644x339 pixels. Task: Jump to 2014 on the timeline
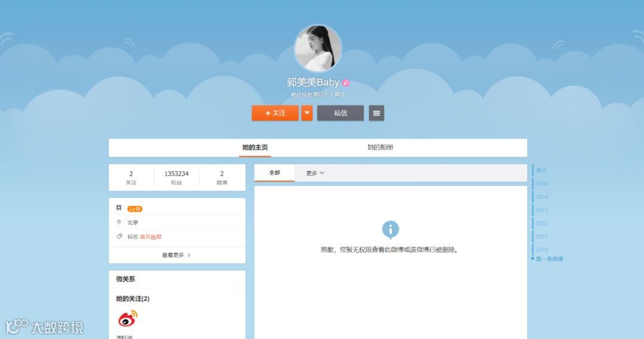click(541, 197)
